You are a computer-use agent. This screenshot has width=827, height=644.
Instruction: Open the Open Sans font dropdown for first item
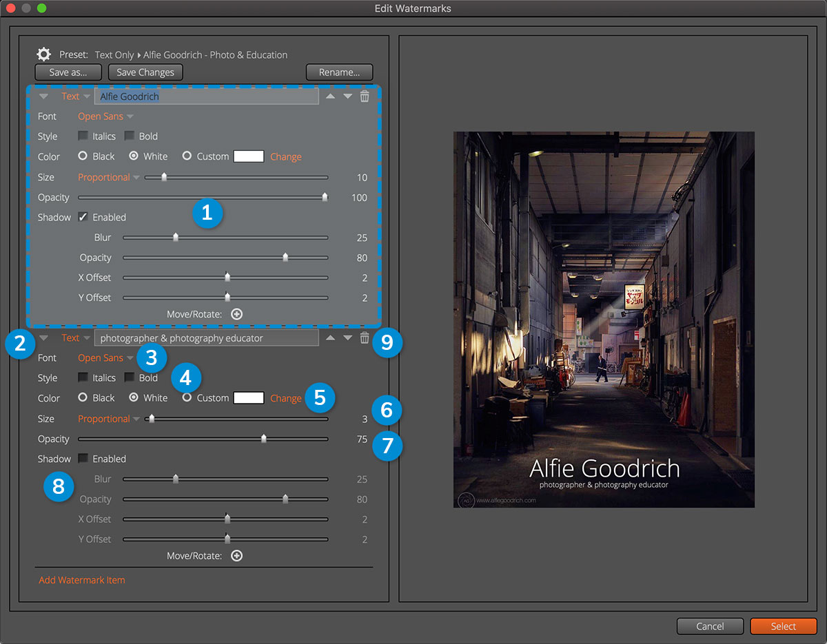pyautogui.click(x=105, y=116)
